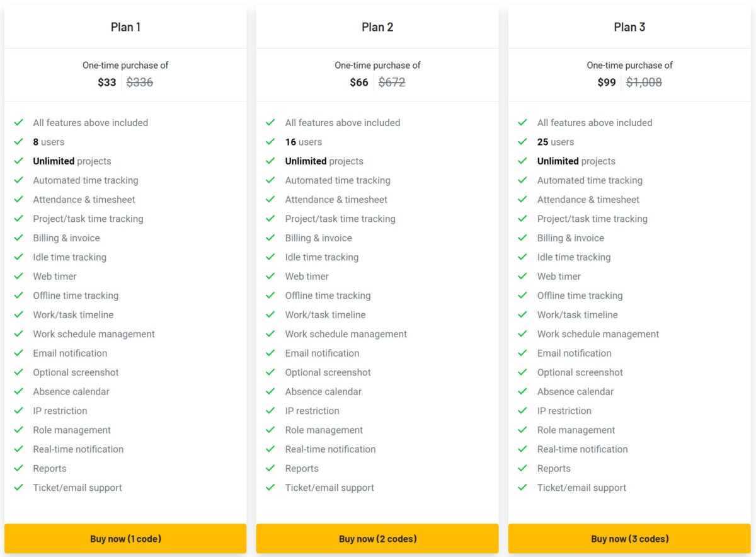756x557 pixels.
Task: Click checkmark next to Web timer in Plan 1
Action: point(19,276)
